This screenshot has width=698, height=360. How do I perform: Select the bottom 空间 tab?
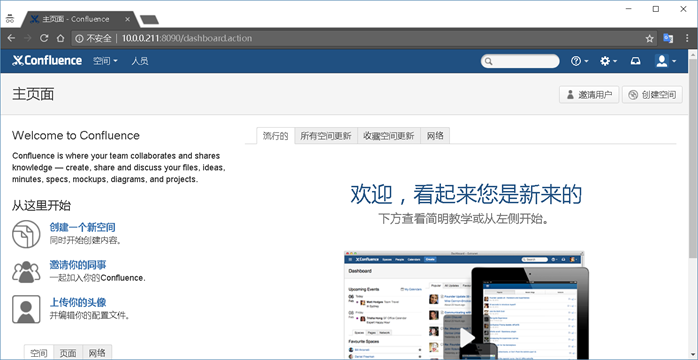(x=39, y=352)
